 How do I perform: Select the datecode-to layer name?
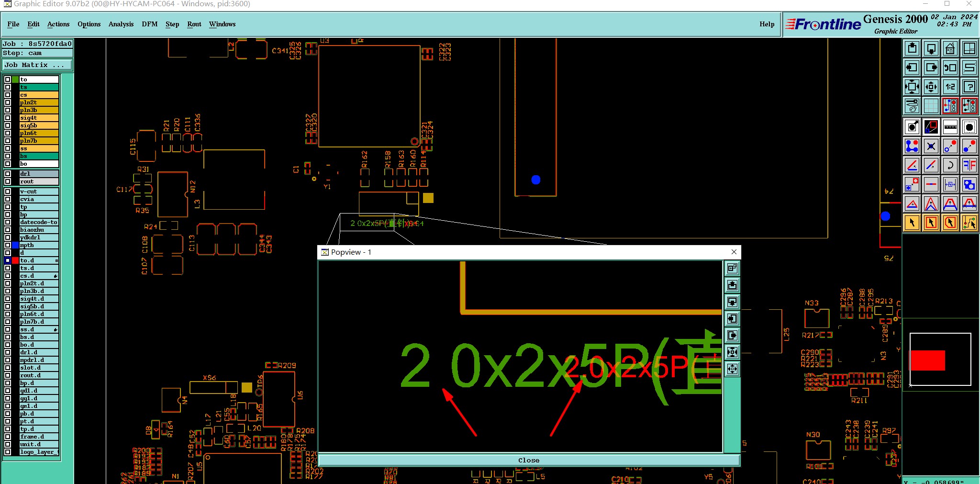[x=39, y=222]
